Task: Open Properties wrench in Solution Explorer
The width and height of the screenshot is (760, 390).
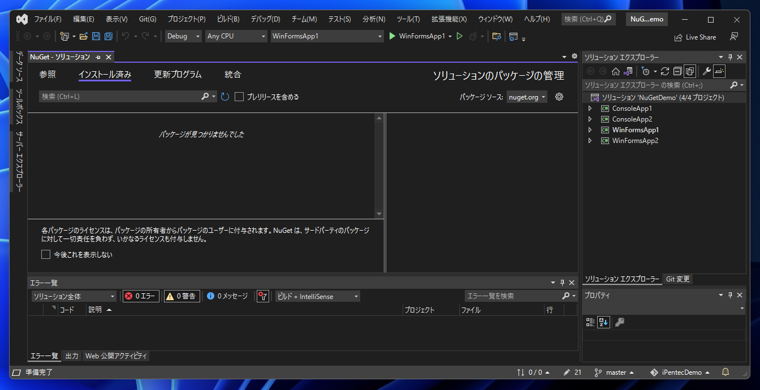Action: tap(706, 72)
